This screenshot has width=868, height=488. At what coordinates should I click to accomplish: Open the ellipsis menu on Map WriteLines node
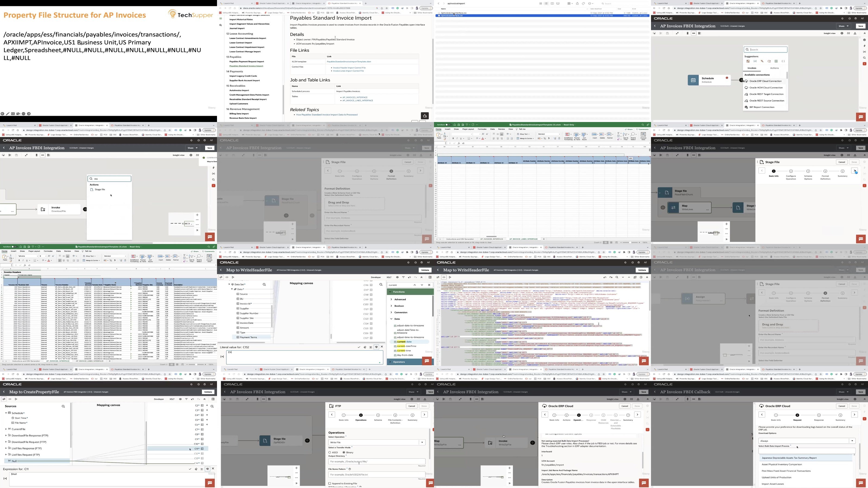point(707,210)
